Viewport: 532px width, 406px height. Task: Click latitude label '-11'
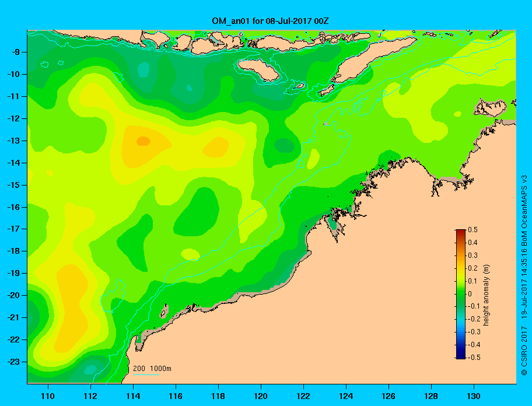[x=13, y=96]
